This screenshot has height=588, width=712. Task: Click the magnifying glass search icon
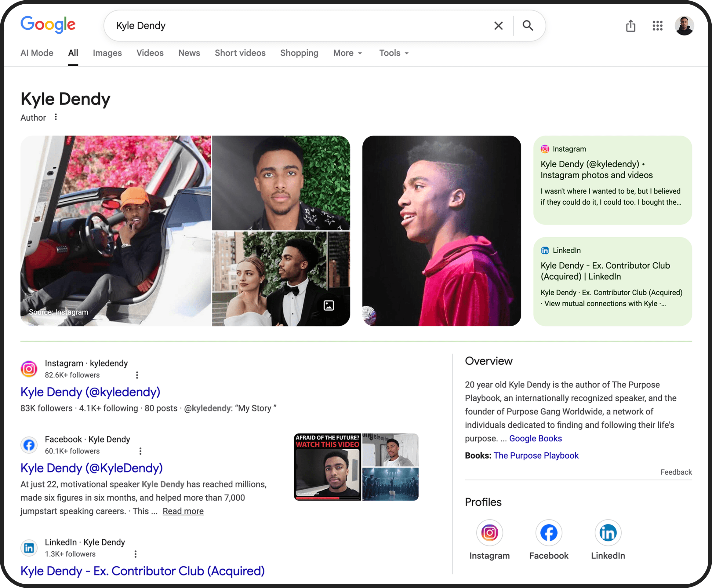point(528,26)
